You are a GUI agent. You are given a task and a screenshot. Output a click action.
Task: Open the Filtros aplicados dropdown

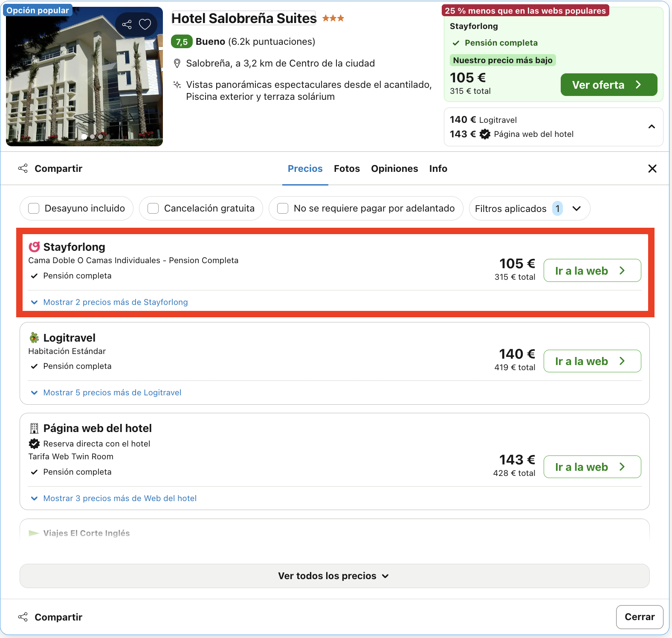click(530, 209)
